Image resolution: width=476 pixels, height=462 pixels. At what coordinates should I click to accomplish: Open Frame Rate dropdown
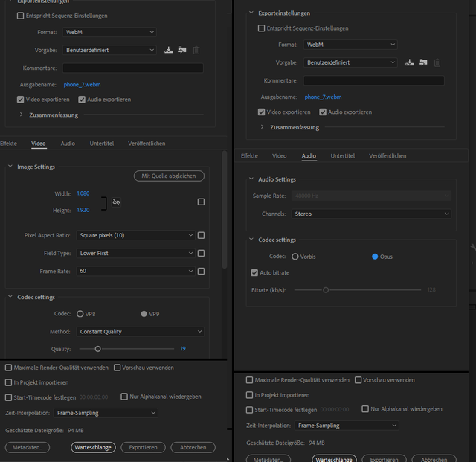coord(135,271)
